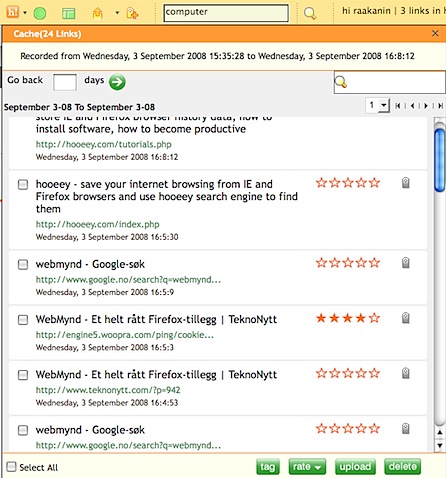The image size is (446, 478).
Task: Click star rating of bottom webmynd Google-søk entry
Action: pos(348,428)
